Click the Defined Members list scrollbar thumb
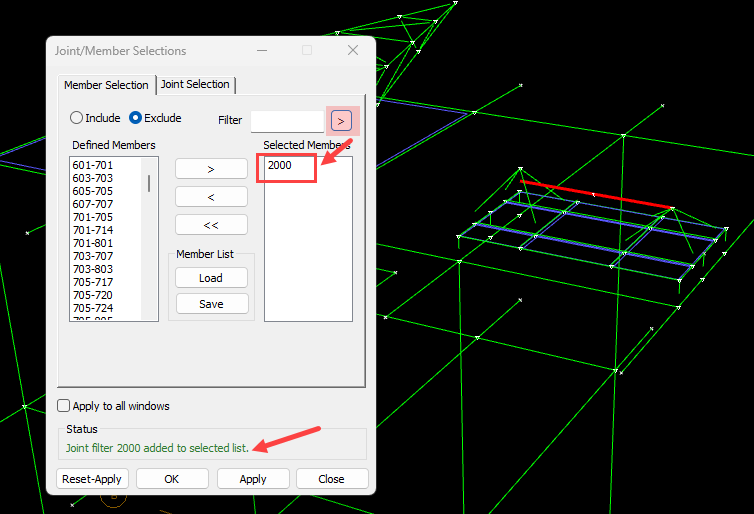 click(x=149, y=183)
